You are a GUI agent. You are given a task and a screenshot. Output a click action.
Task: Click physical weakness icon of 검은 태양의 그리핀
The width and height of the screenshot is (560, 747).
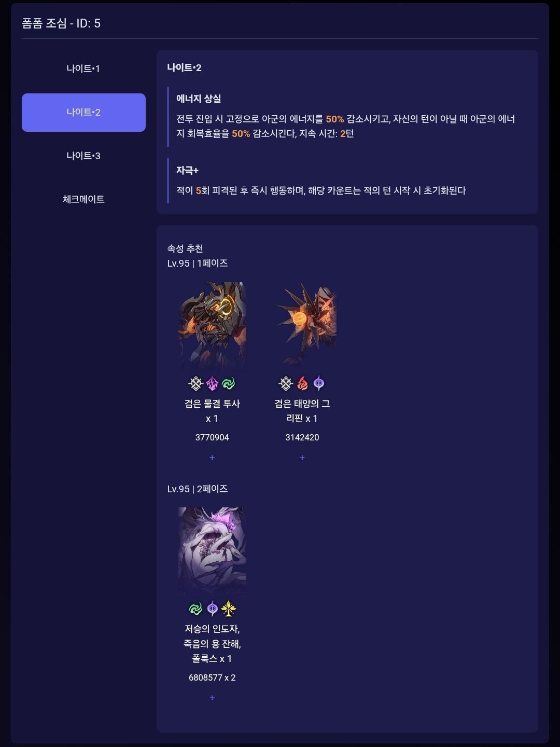286,384
